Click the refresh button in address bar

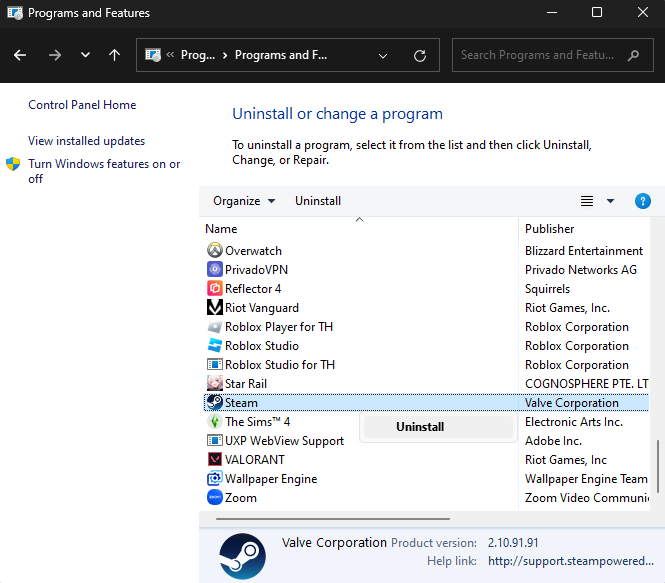tap(420, 55)
